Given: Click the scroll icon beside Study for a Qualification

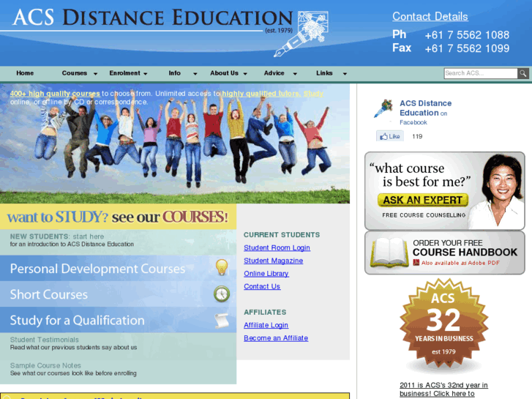Looking at the screenshot, I should (x=222, y=320).
